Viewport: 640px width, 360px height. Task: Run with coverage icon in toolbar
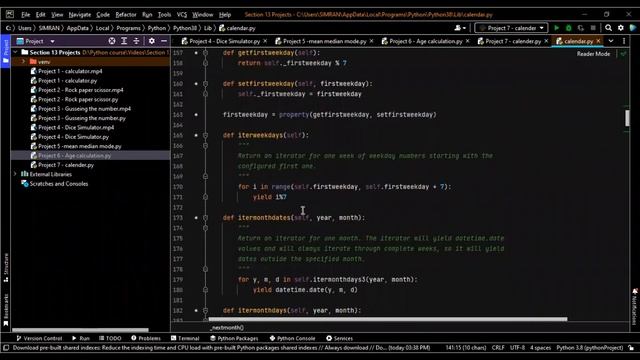(581, 28)
